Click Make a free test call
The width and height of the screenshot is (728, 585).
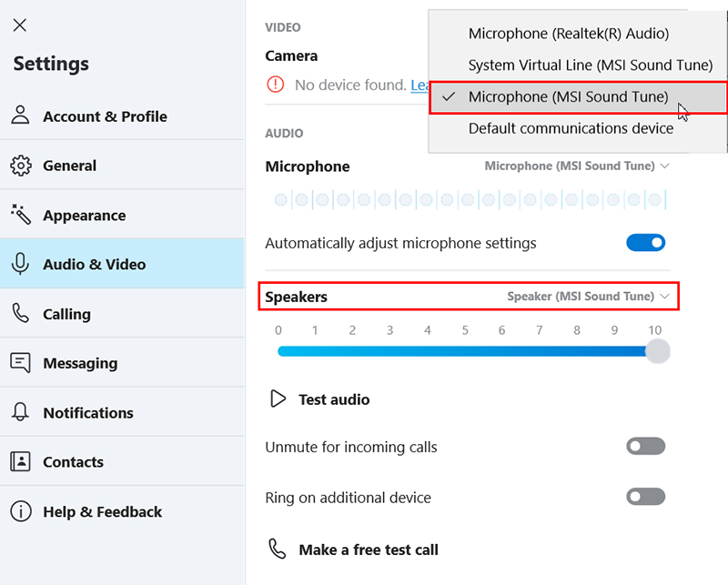369,550
